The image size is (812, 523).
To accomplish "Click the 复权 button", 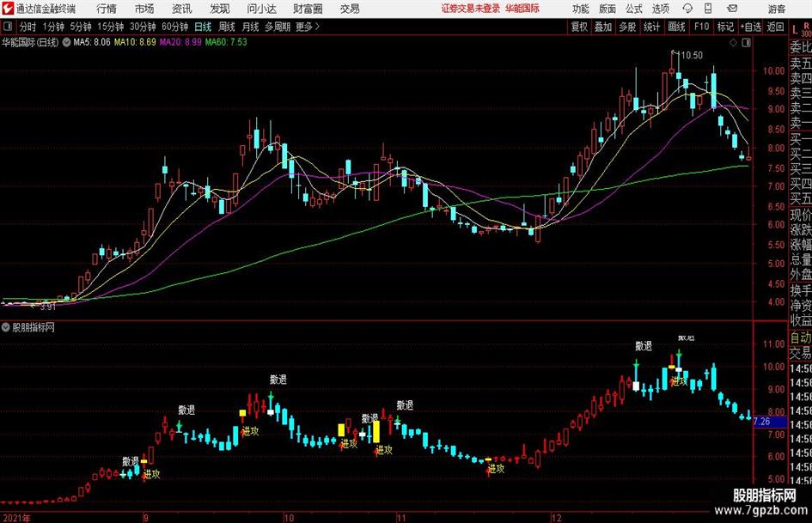I will 579,27.
